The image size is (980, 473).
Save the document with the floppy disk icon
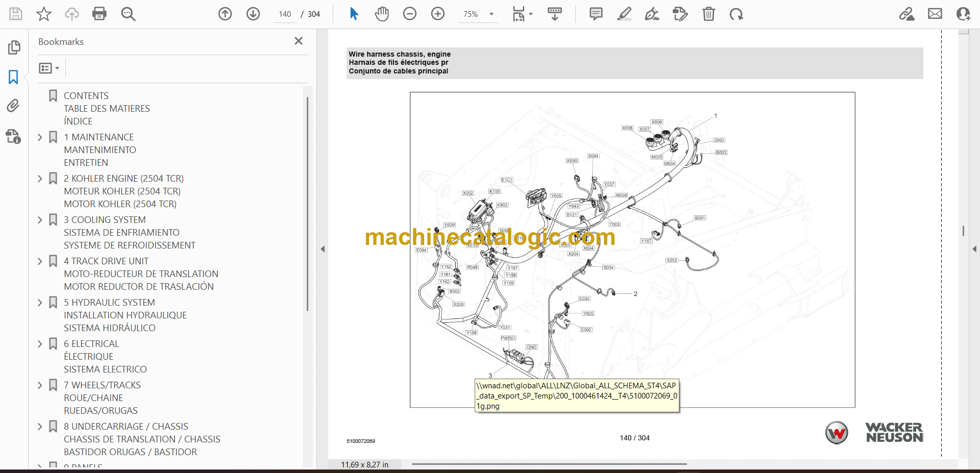(16, 14)
